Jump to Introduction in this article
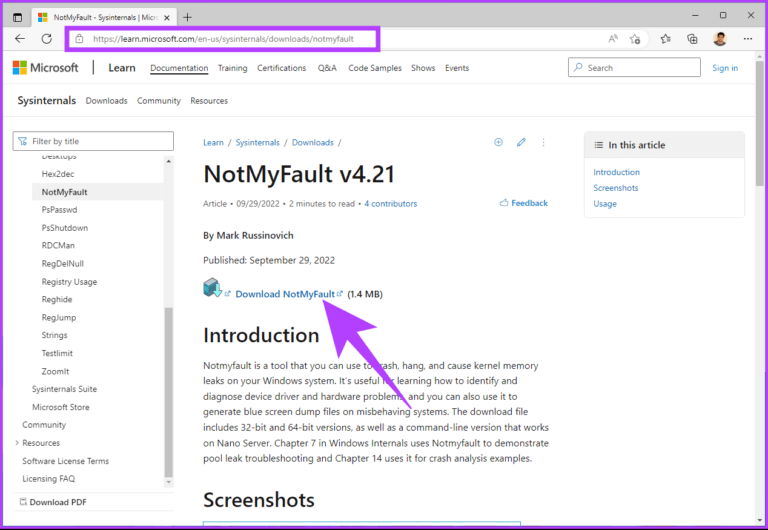 tap(616, 172)
